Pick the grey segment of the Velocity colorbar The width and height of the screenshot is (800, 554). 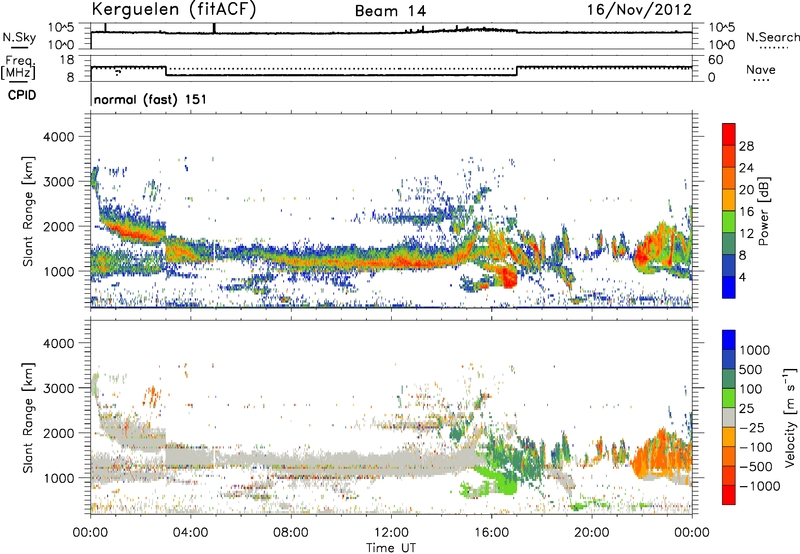(729, 417)
